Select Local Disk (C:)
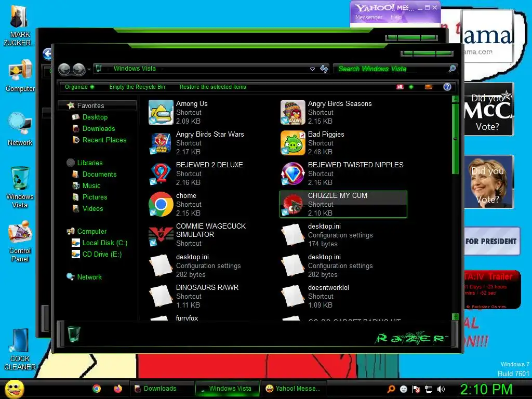Screen dimensions: 532x399 tap(104, 243)
